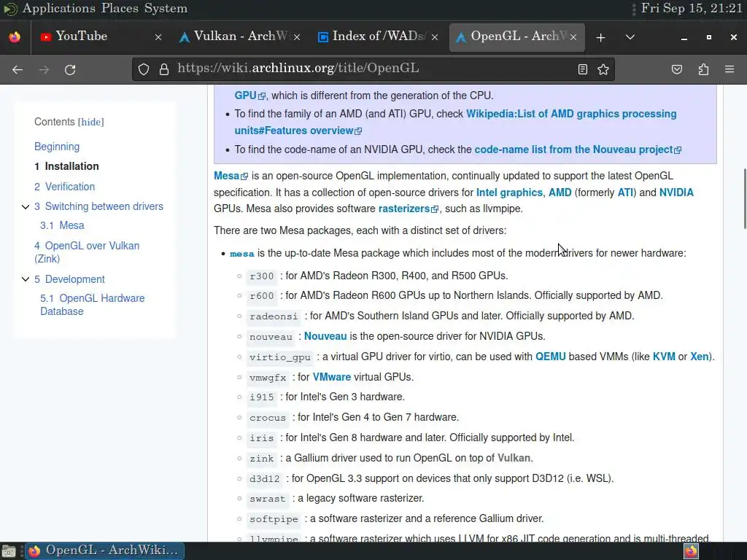Activate OpenGL - ArchWiki taskbar window button
The height and width of the screenshot is (560, 747).
click(105, 551)
